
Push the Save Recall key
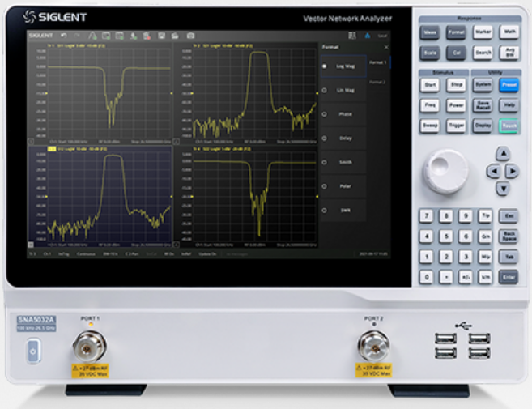click(x=483, y=105)
